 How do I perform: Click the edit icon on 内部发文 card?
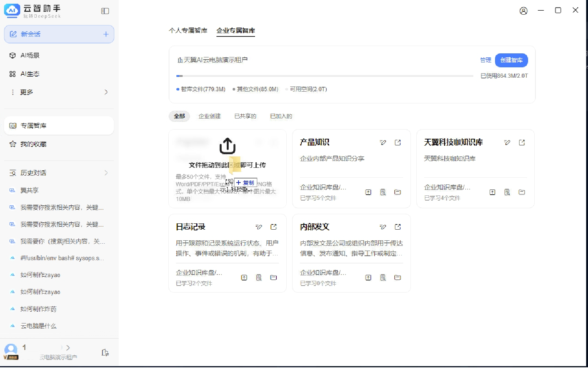coord(383,227)
